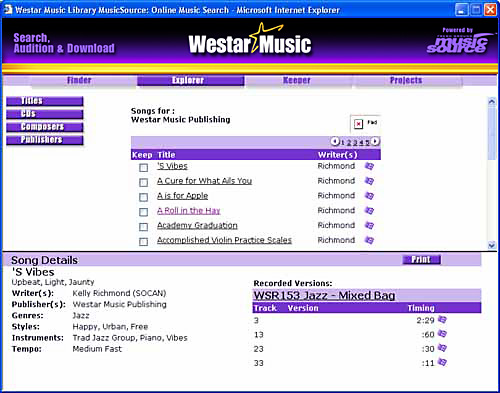Click the Trad Jazz Group, Piano, Vibes text
The width and height of the screenshot is (500, 393).
coord(130,338)
